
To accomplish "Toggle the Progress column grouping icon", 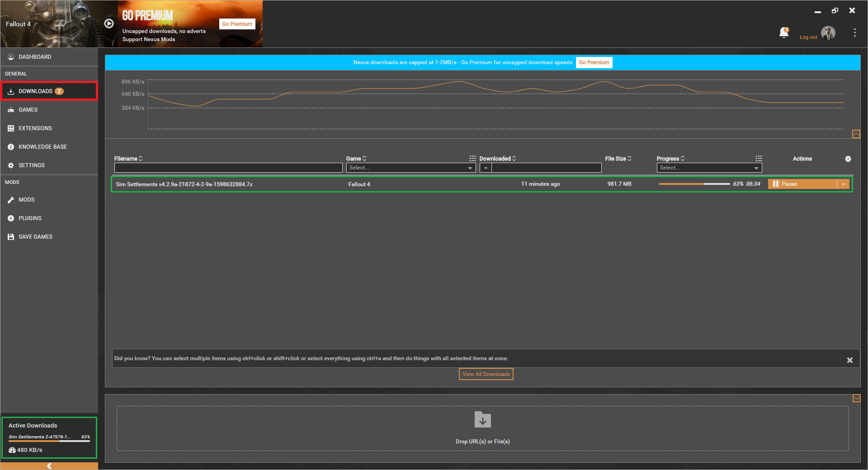I will pyautogui.click(x=759, y=159).
